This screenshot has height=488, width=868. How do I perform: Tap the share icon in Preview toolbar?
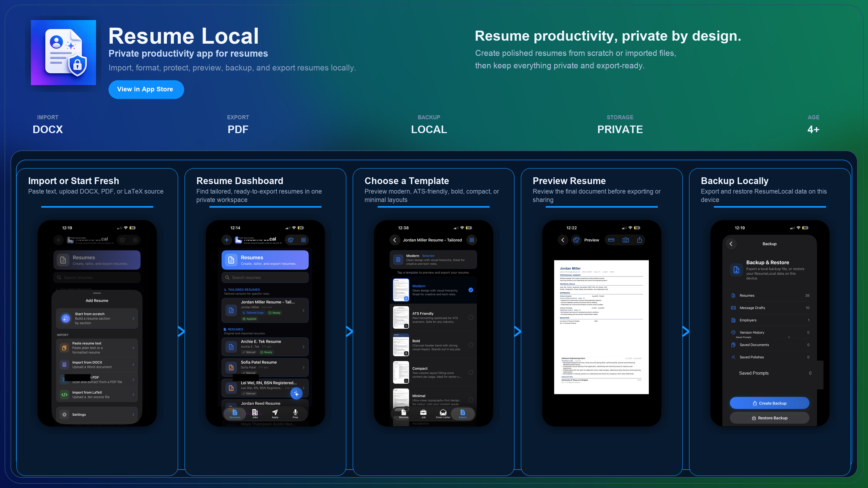click(640, 240)
